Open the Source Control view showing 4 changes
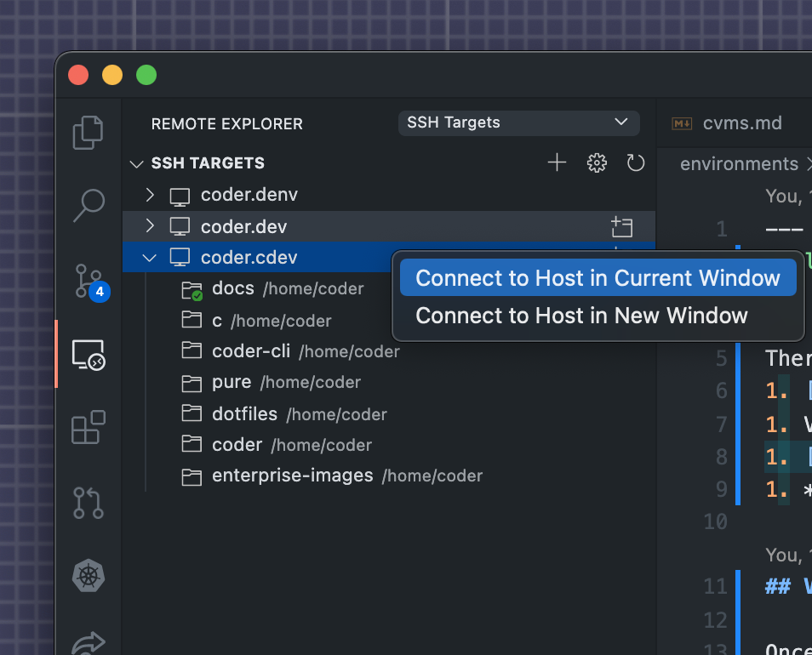Viewport: 812px width, 655px height. point(88,278)
